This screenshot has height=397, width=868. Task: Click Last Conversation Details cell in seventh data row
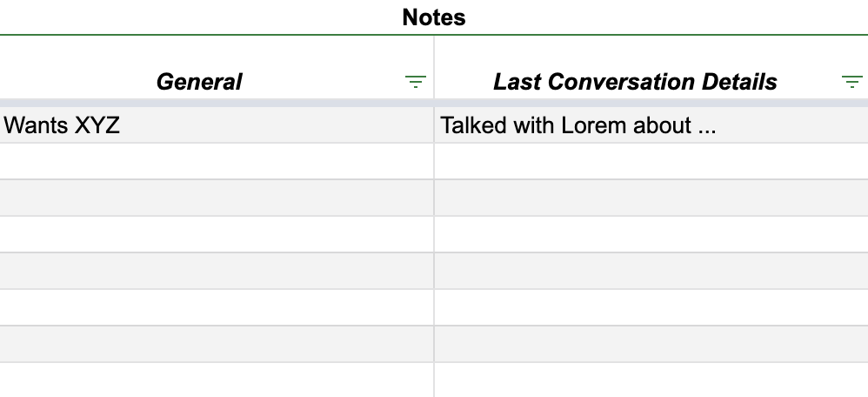tap(651, 345)
